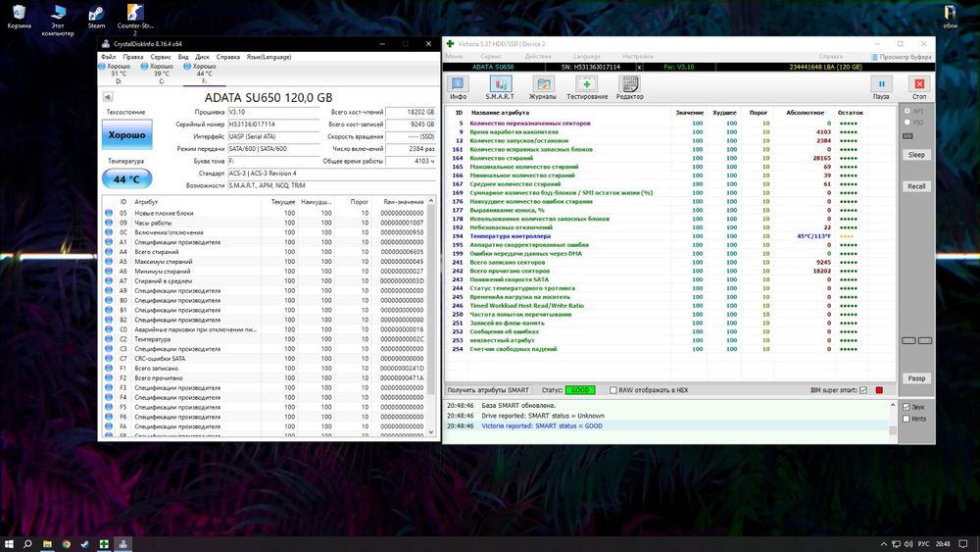Open taskbar search
The height and width of the screenshot is (552, 980).
[x=27, y=544]
